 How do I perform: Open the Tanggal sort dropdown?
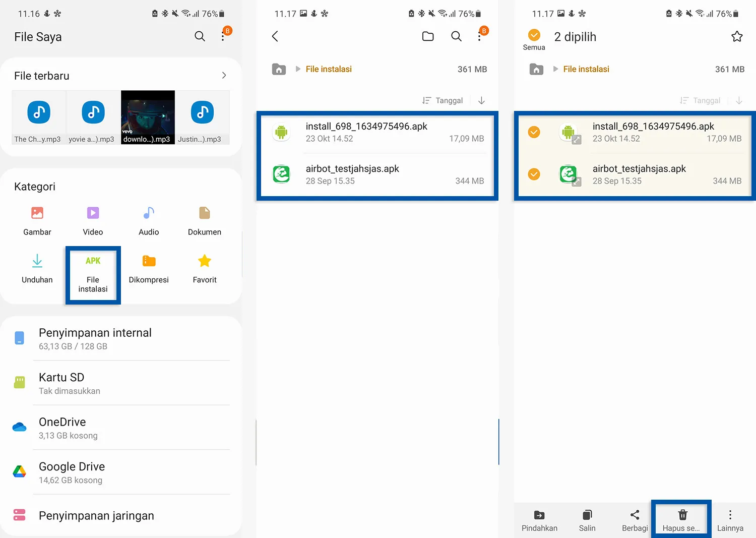pyautogui.click(x=443, y=100)
